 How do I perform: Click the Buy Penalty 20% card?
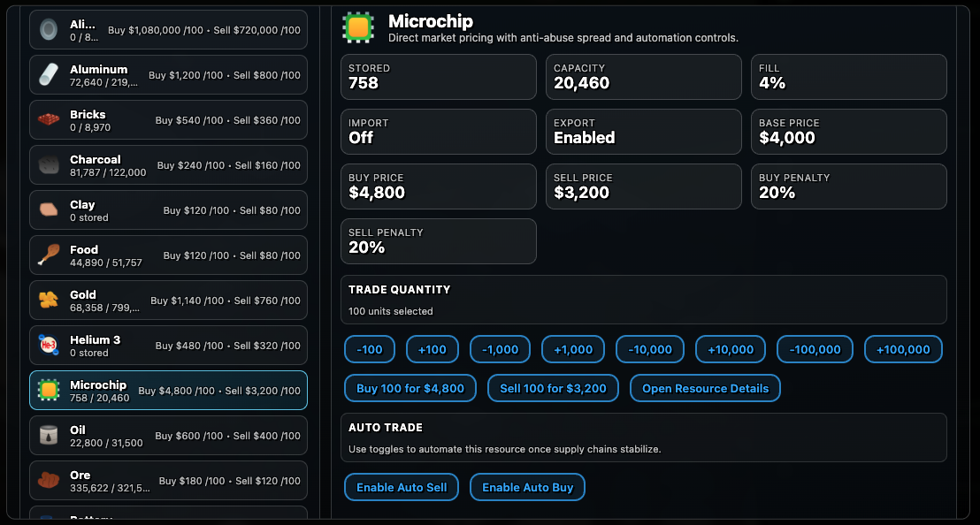(x=849, y=186)
